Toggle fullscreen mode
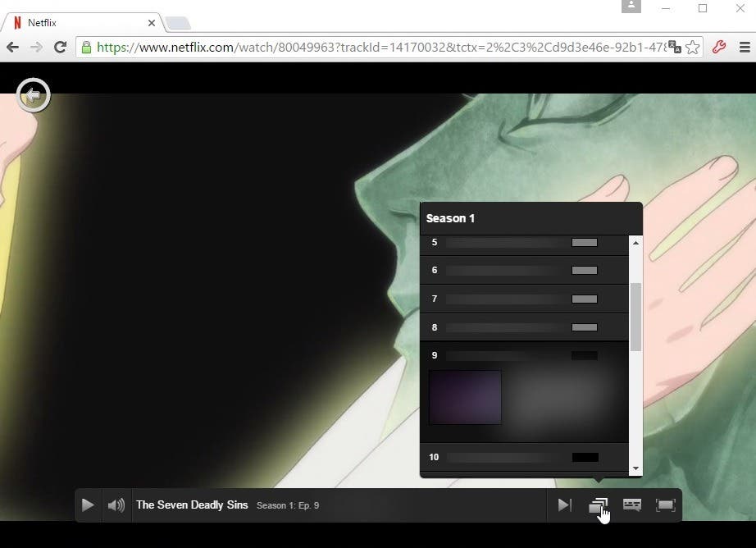756x548 pixels. pyautogui.click(x=665, y=505)
